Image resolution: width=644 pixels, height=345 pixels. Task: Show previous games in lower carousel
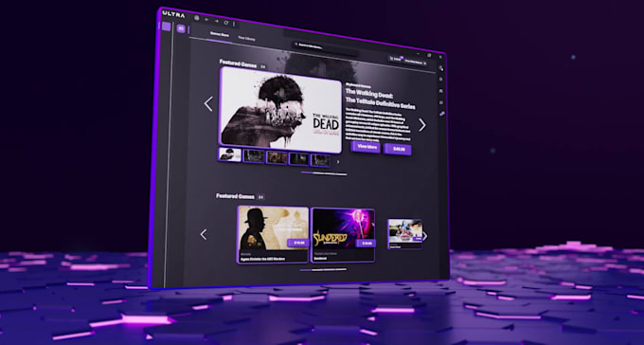204,234
